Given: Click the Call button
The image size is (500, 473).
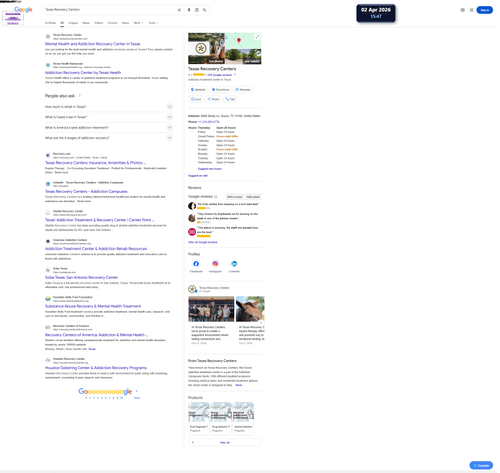Looking at the screenshot, I should [230, 99].
